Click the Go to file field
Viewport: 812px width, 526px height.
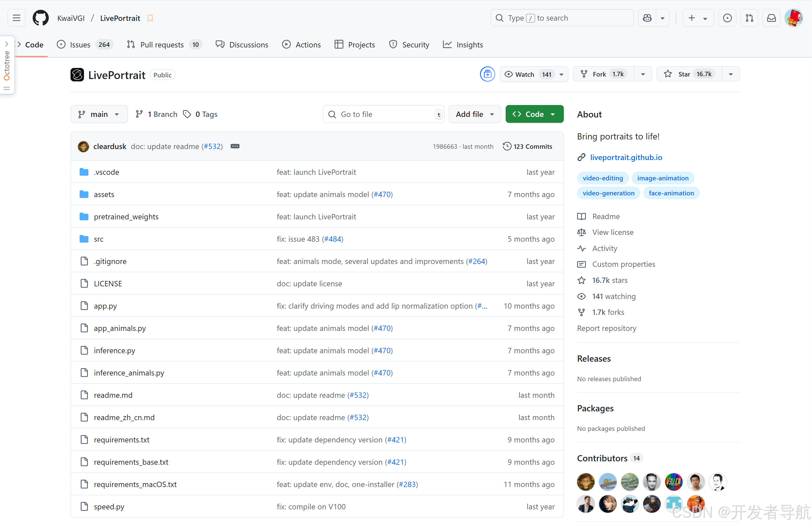382,114
